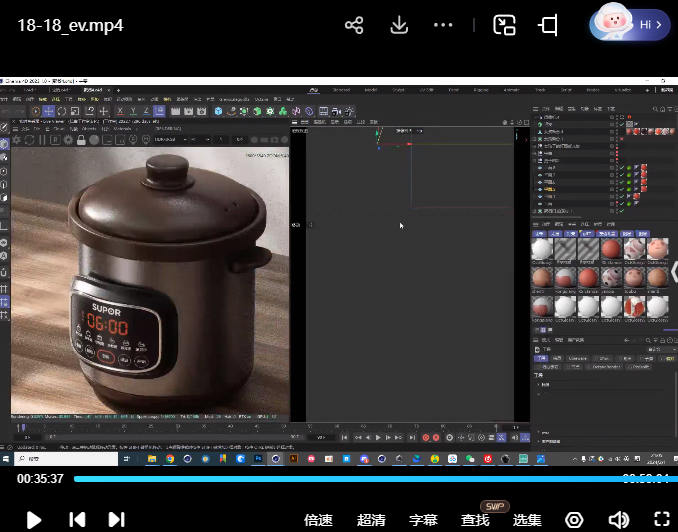678x532 pixels.
Task: Open player settings with the round gear icon
Action: [574, 519]
